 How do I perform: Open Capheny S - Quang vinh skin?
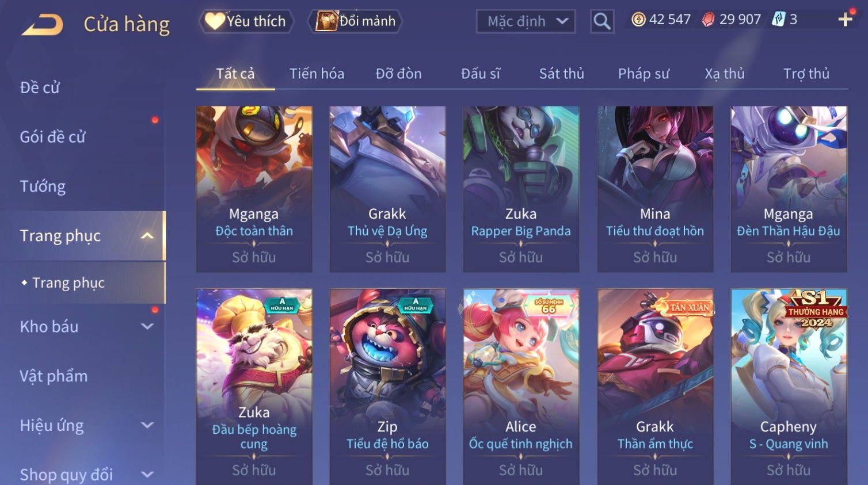tap(789, 387)
